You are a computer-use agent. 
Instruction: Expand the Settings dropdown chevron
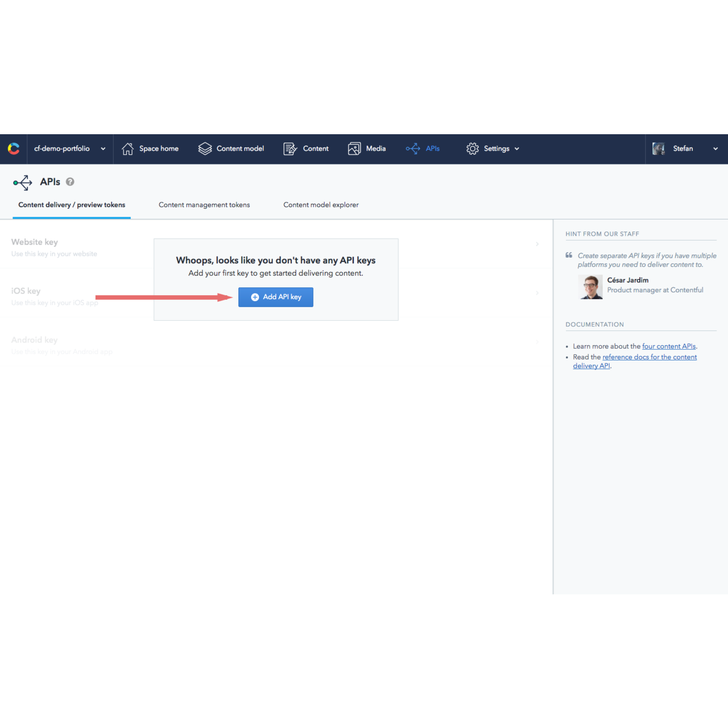(517, 149)
